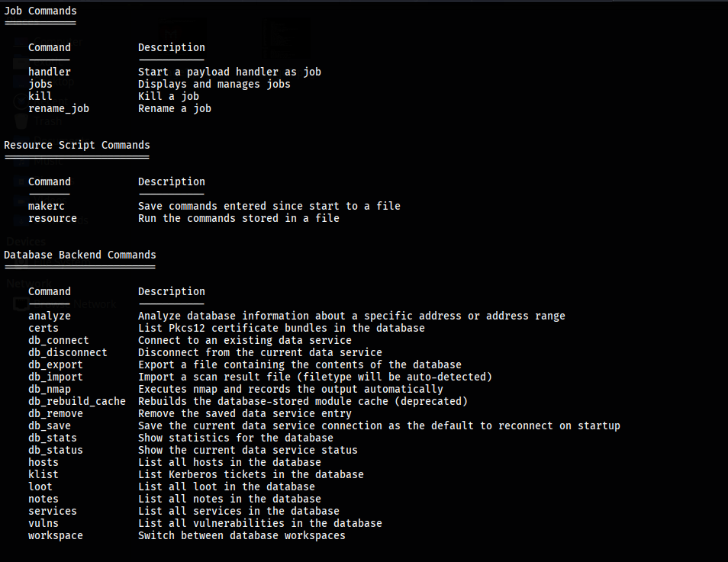Select the certs command text

(x=43, y=328)
